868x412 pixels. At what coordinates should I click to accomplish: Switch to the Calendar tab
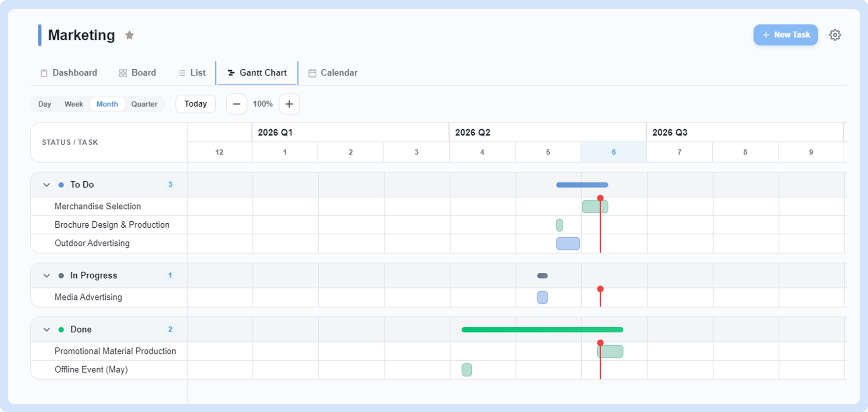point(333,73)
